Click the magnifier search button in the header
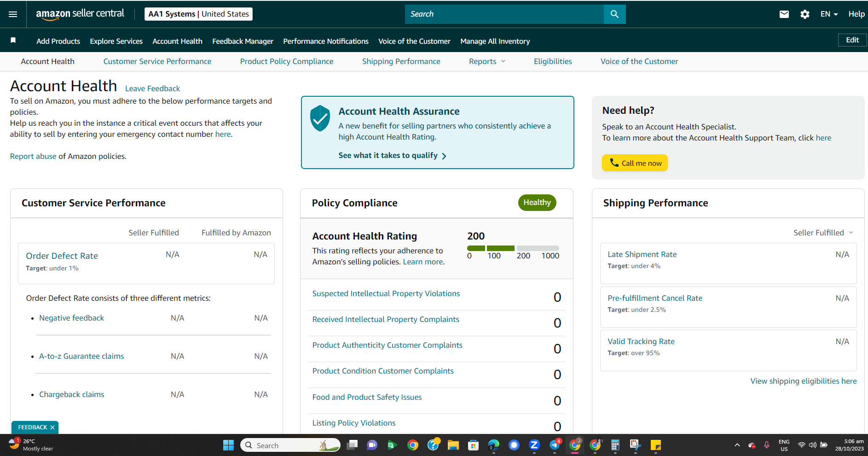Viewport: 868px width, 456px height. [614, 14]
